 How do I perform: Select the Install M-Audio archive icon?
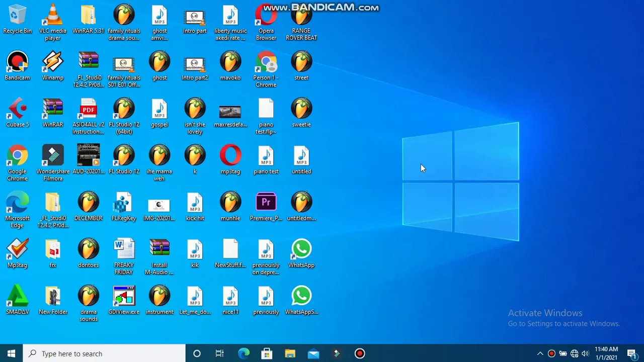[x=159, y=256]
